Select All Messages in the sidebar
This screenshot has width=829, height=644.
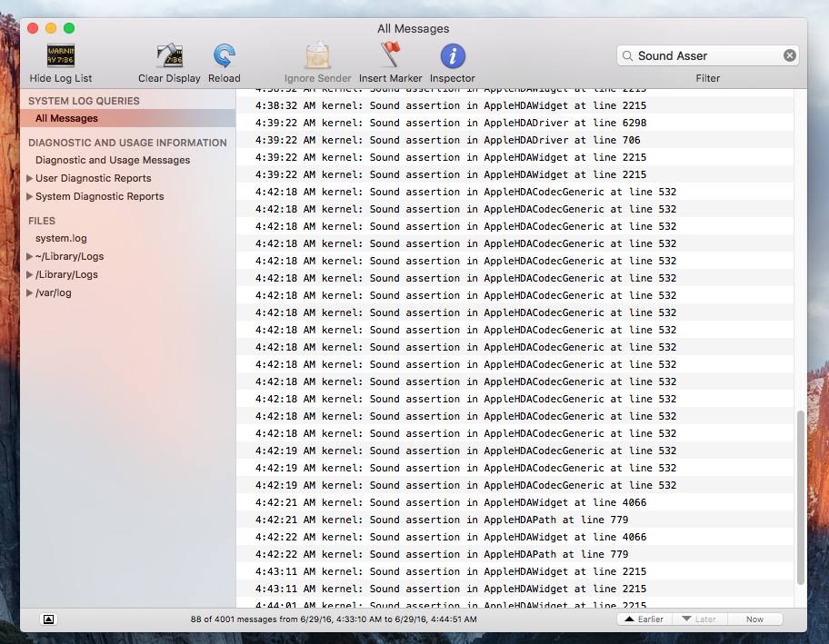point(66,118)
